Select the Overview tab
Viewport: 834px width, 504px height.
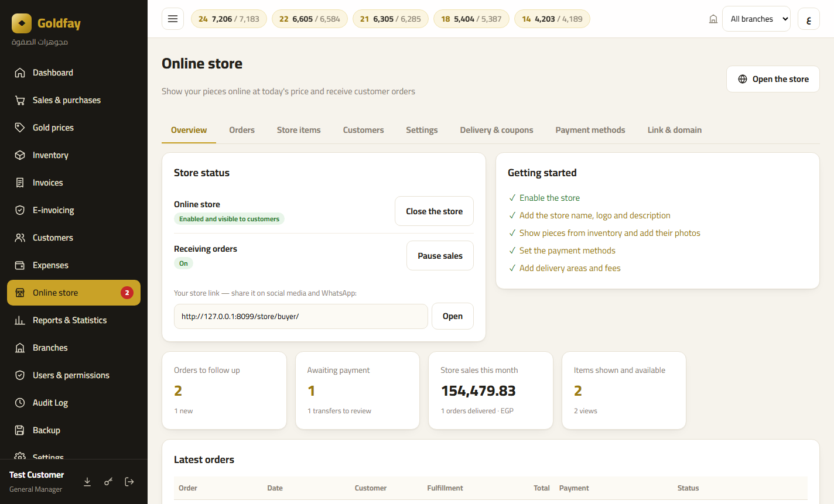tap(189, 130)
